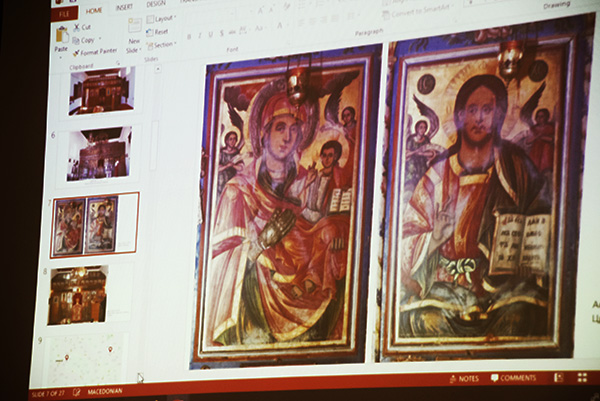Toggle the NOTES pane button
The image size is (600, 401).
click(464, 378)
